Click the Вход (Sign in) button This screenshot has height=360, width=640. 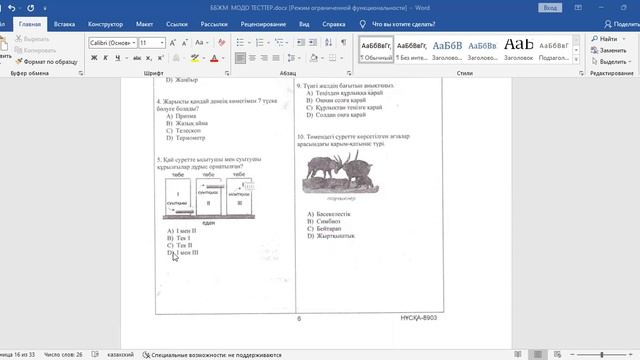550,8
